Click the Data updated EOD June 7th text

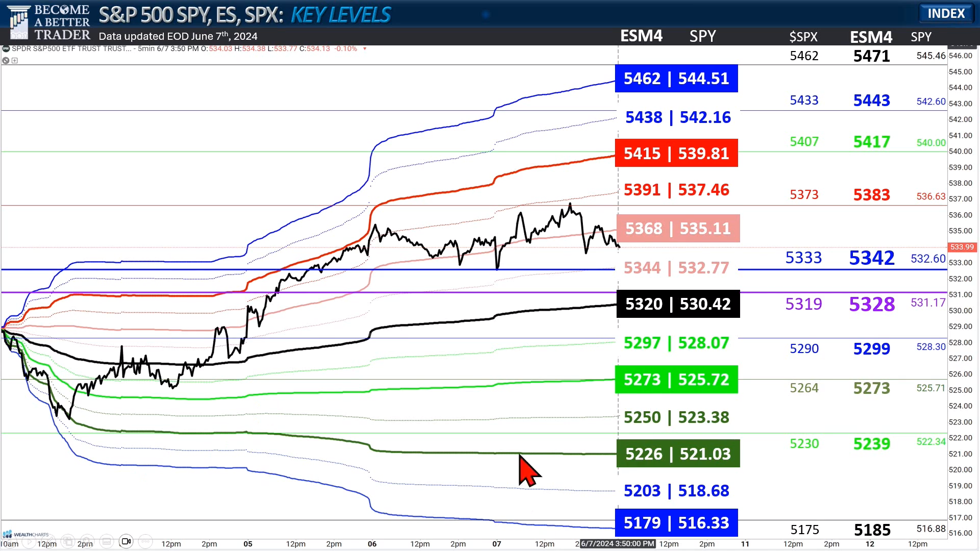178,36
